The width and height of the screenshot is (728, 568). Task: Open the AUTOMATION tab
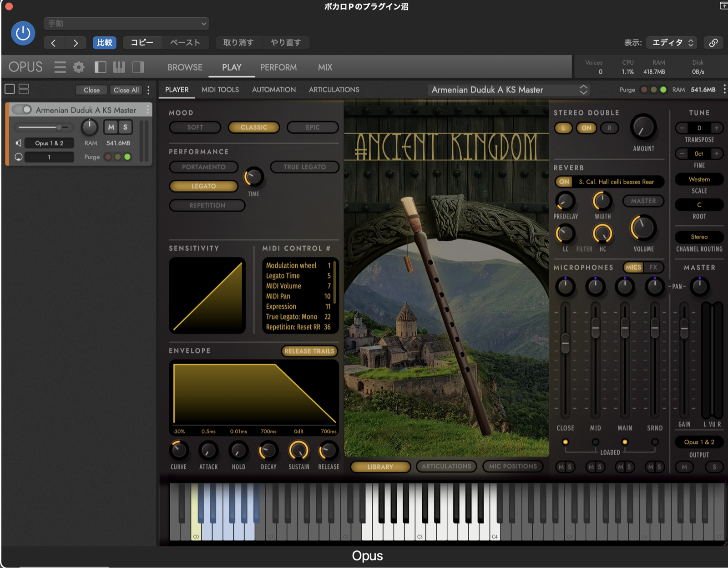[274, 90]
